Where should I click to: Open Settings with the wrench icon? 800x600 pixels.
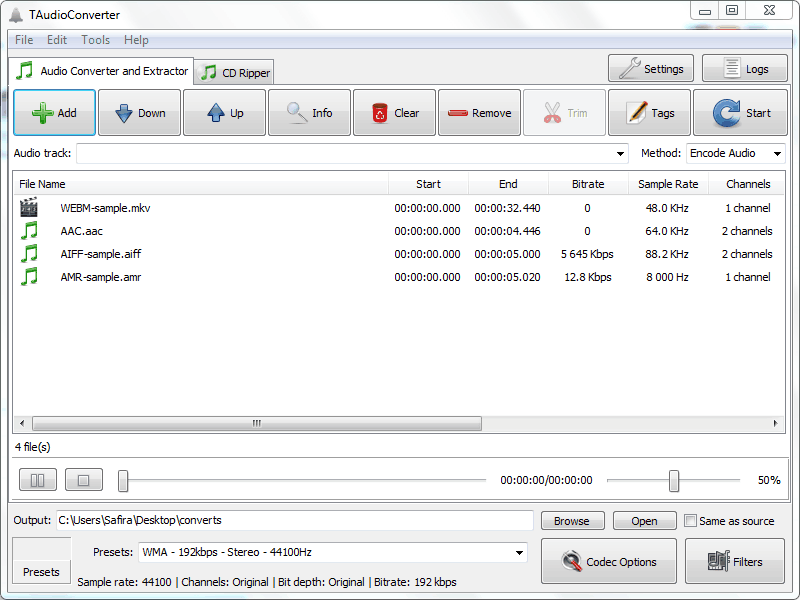click(x=651, y=68)
